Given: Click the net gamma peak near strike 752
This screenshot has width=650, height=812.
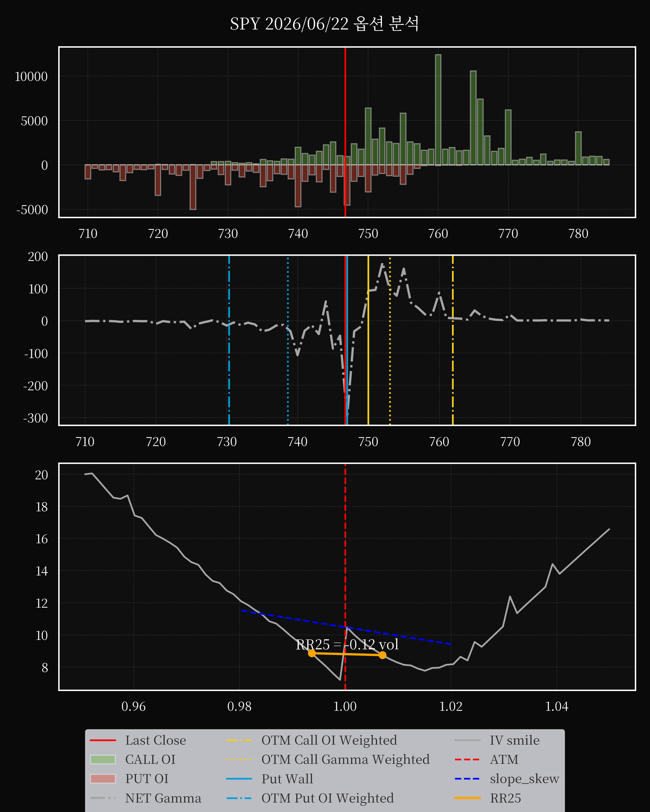Looking at the screenshot, I should (382, 264).
